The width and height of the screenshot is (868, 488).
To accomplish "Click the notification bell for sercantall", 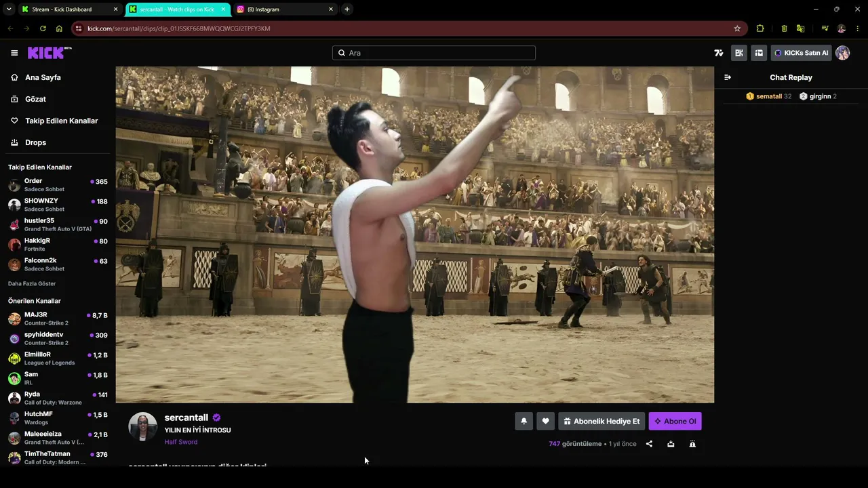I will click(x=524, y=421).
